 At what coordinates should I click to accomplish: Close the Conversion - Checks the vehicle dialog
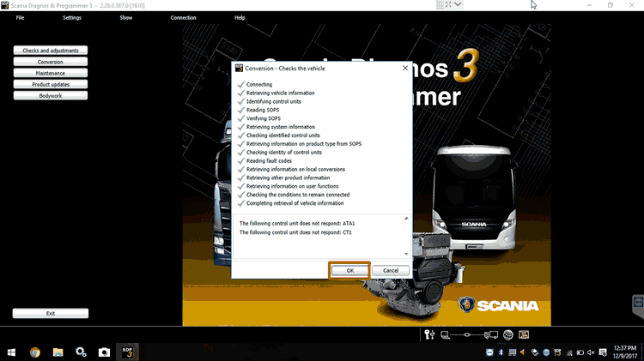[405, 68]
